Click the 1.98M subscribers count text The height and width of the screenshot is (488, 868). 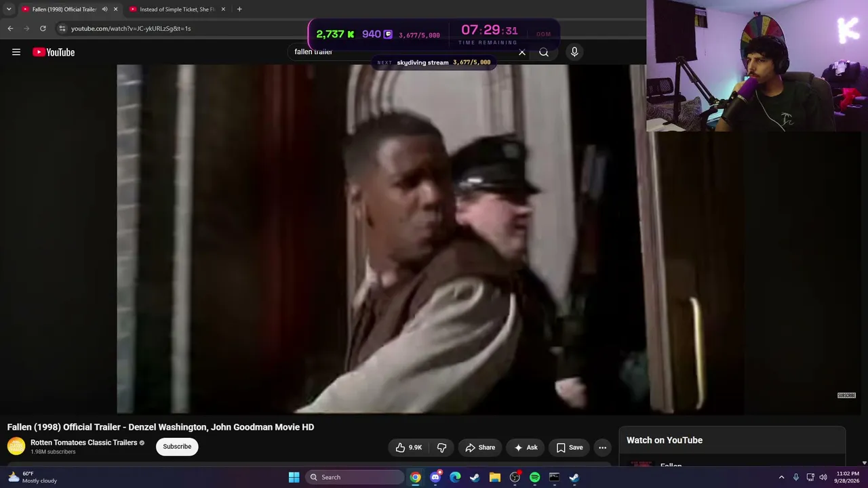[x=53, y=452]
